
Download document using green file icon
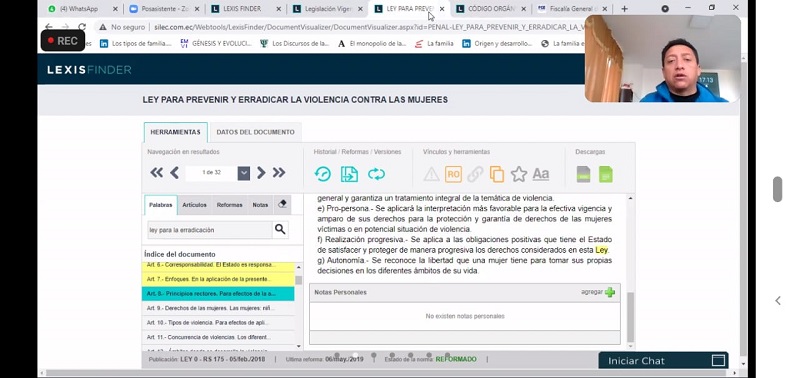click(x=606, y=174)
